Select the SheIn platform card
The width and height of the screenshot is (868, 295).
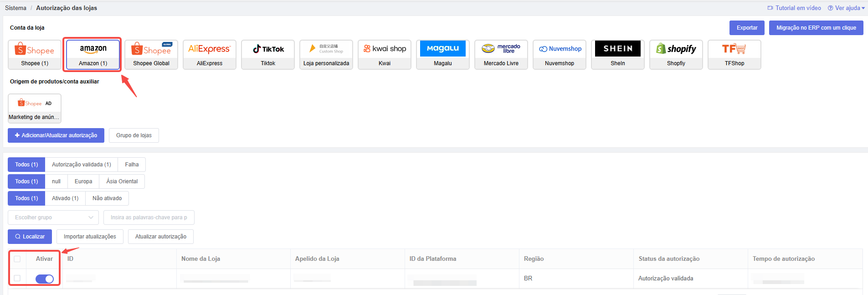pos(618,55)
